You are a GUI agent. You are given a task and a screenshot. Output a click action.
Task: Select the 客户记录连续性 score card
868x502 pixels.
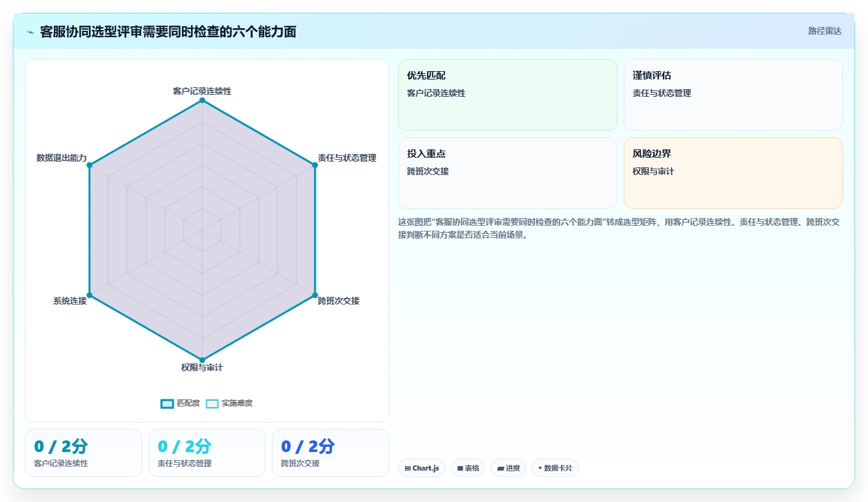tap(83, 453)
